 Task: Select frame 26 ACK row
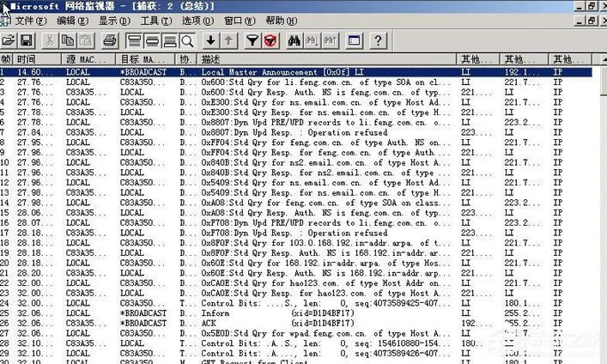[x=295, y=324]
